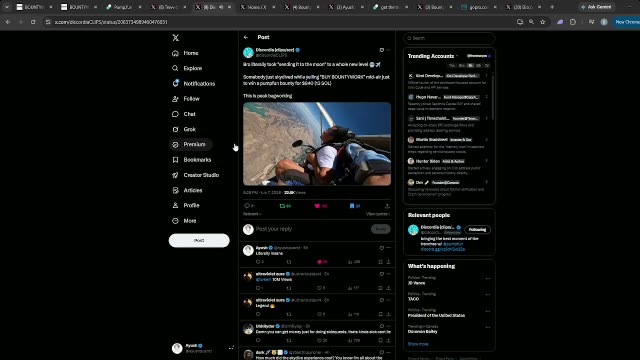Viewport: 640px width, 360px height.
Task: Click the Ask Gemini button
Action: click(596, 7)
